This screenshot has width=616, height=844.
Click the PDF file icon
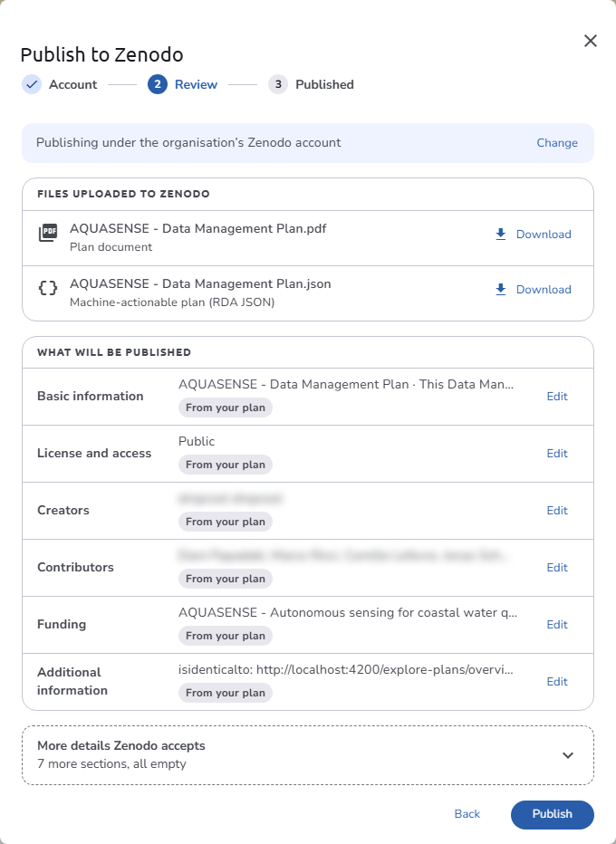click(48, 234)
